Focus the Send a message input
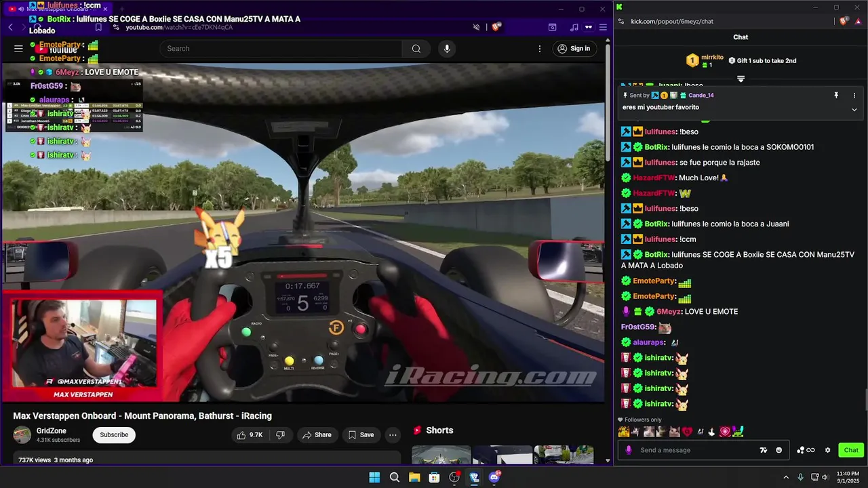This screenshot has width=868, height=488. point(695,450)
